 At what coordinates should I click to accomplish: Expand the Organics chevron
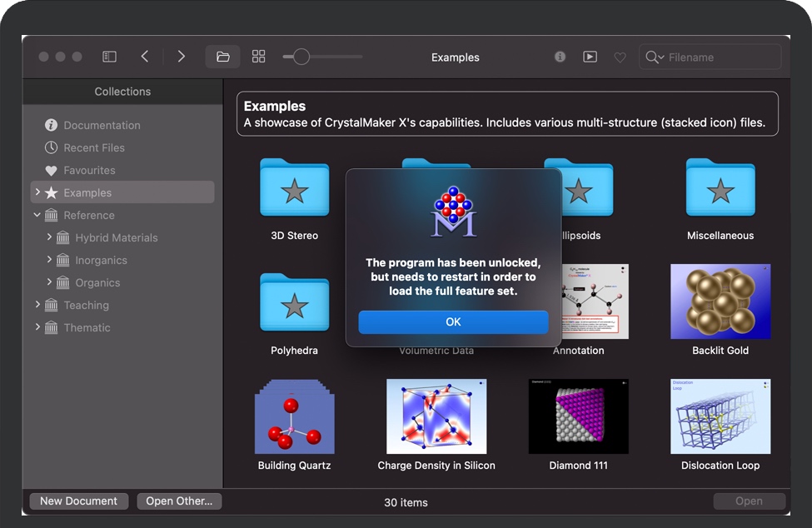pos(49,282)
